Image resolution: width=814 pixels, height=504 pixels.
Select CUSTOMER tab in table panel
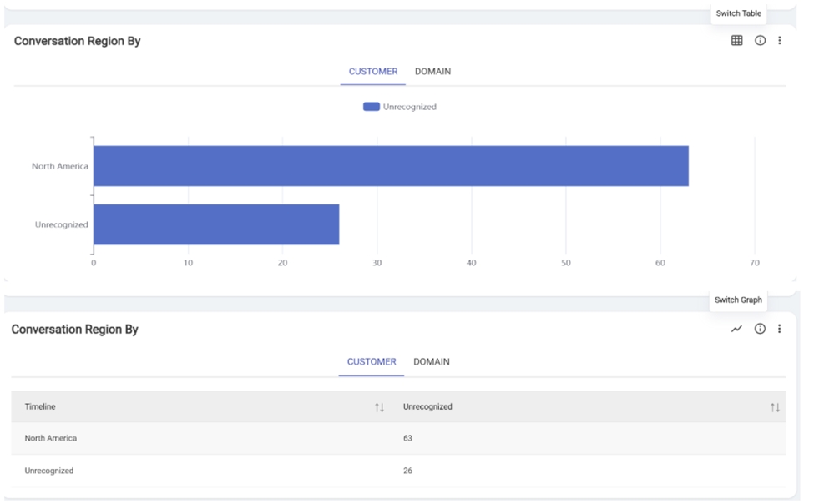click(x=372, y=362)
